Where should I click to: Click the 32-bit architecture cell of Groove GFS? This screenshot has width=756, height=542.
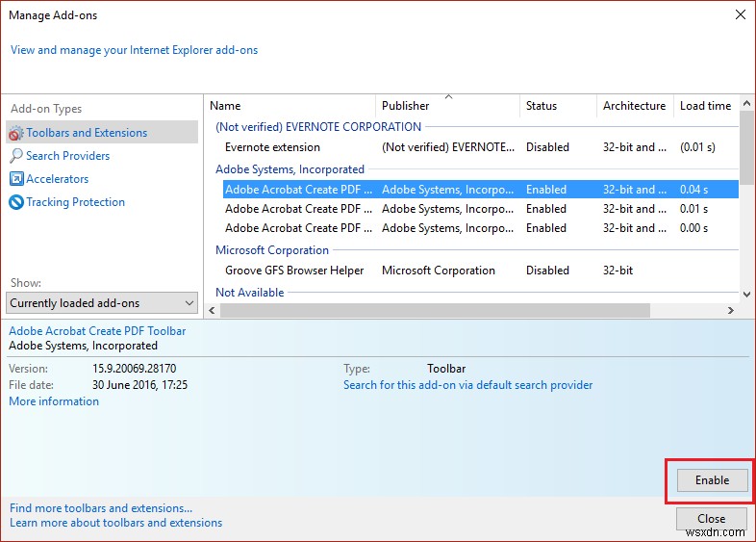pos(617,271)
